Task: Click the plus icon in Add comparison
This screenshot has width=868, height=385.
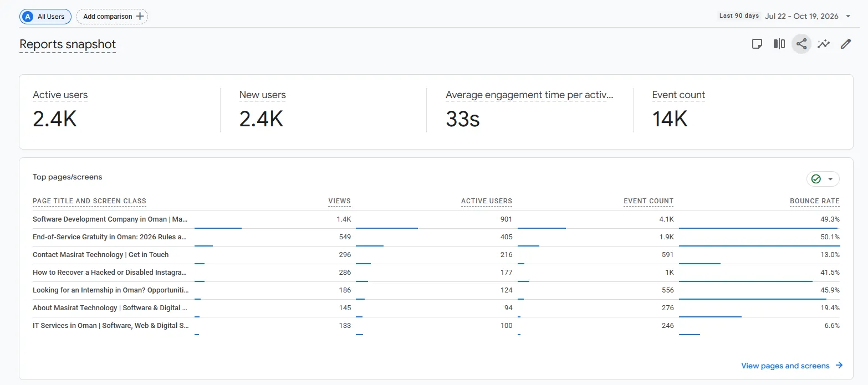Action: [x=140, y=17]
